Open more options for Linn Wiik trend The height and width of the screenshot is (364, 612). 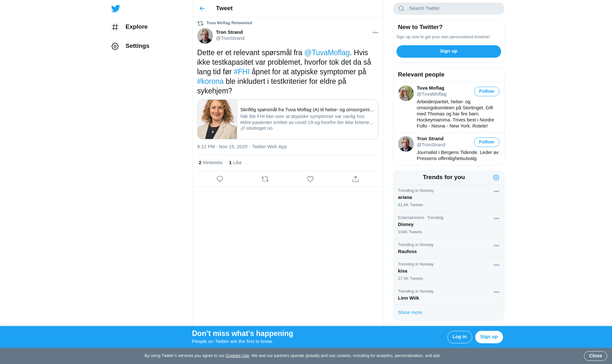[x=496, y=292]
